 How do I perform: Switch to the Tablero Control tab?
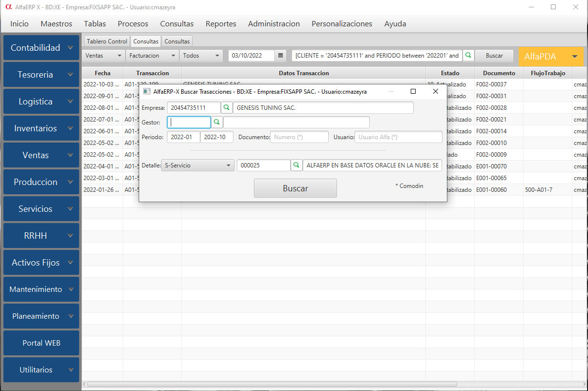tap(107, 41)
